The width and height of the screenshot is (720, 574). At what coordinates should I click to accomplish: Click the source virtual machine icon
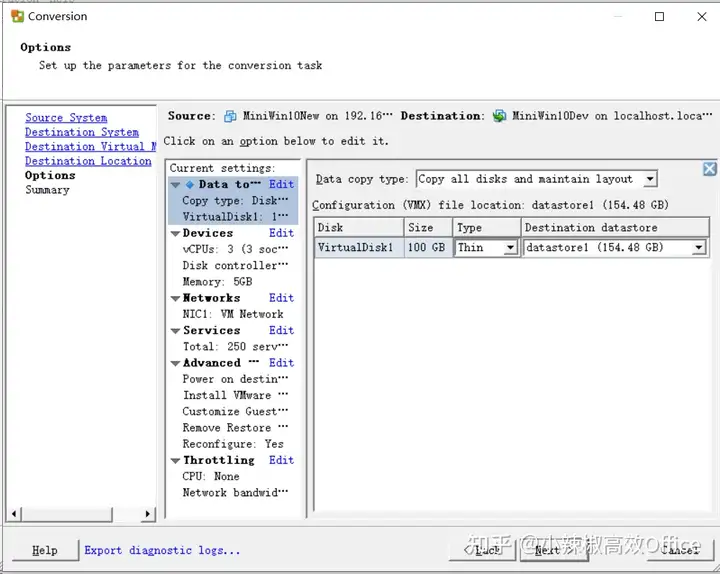pyautogui.click(x=230, y=116)
